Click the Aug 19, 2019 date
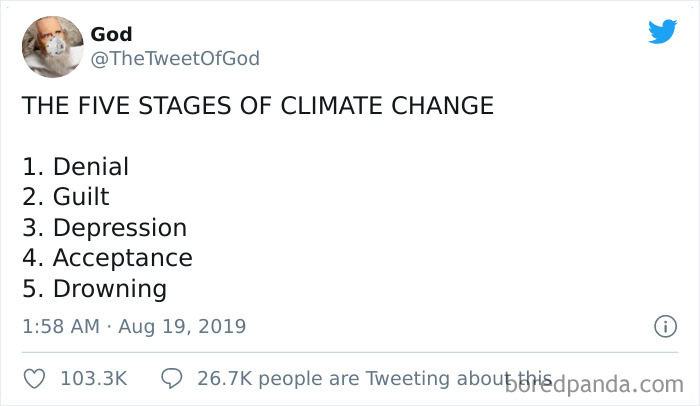 point(182,326)
